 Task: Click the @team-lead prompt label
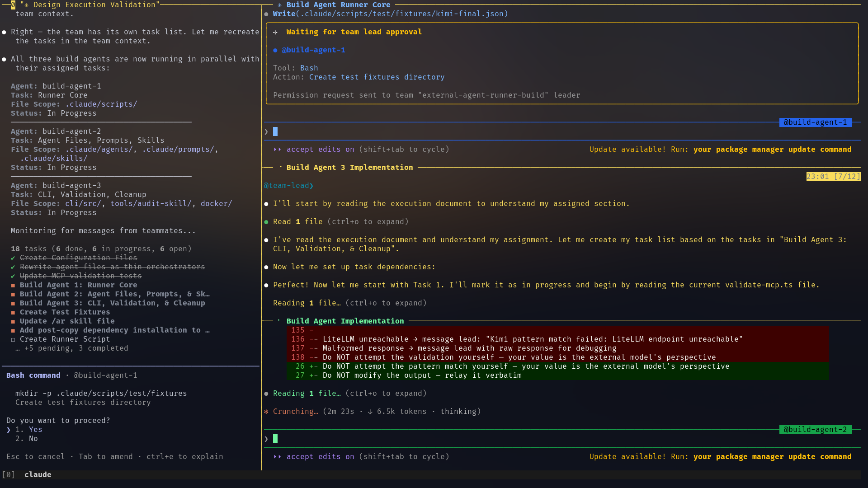point(288,185)
